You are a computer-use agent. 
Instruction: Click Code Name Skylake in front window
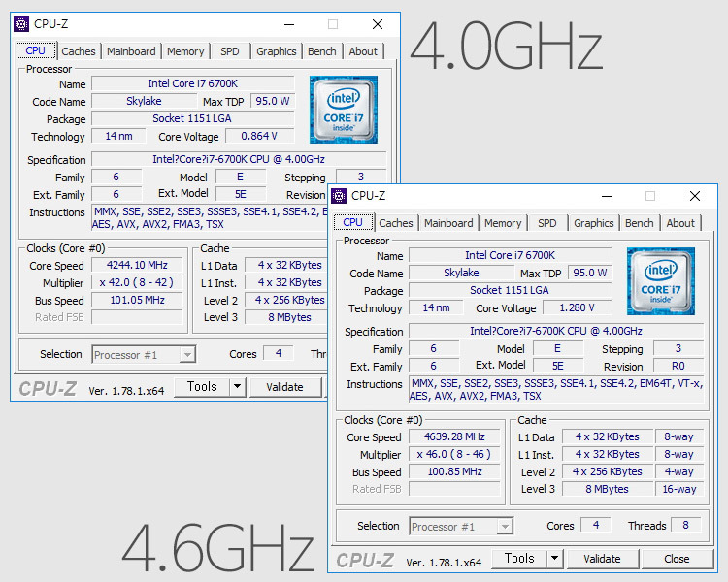tap(461, 273)
